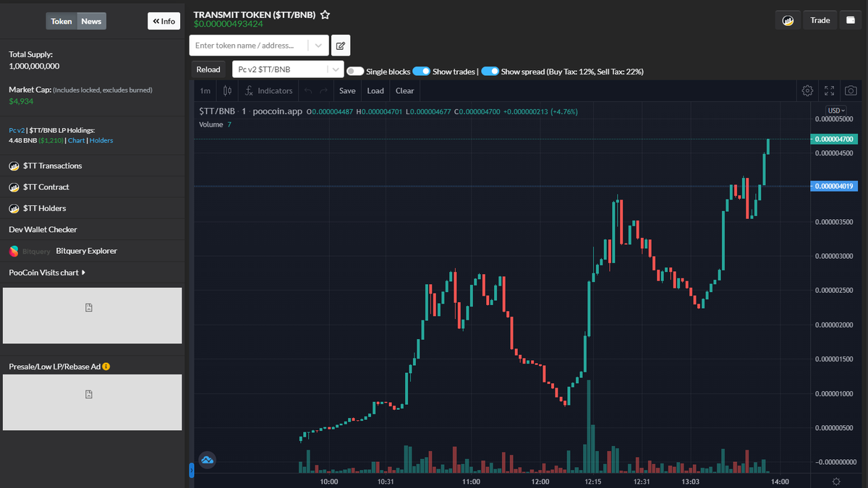
Task: Click the 14:00 time axis label
Action: [x=780, y=481]
